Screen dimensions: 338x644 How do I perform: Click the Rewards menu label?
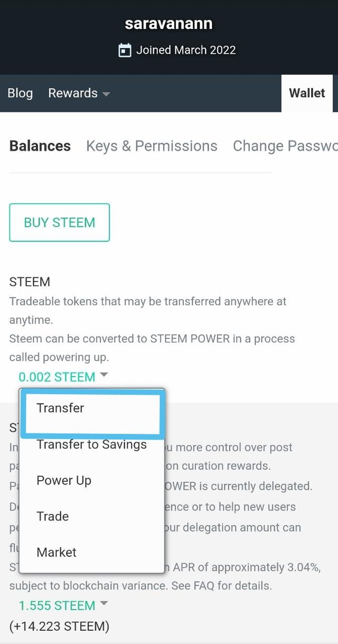pos(73,93)
